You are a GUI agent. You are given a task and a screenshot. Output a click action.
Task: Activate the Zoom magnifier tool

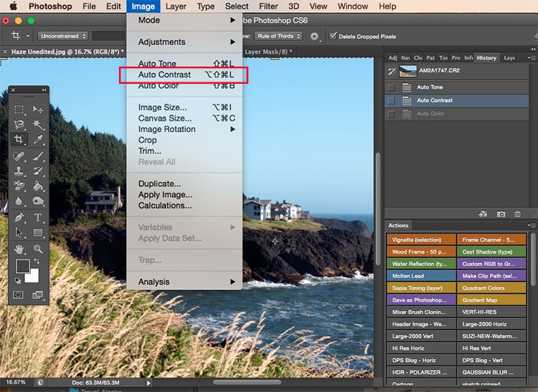(x=38, y=249)
